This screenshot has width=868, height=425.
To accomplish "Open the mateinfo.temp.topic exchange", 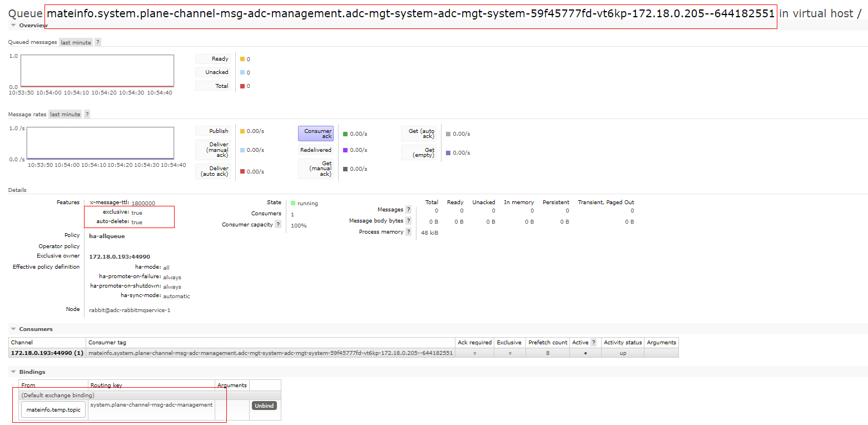I will click(53, 410).
